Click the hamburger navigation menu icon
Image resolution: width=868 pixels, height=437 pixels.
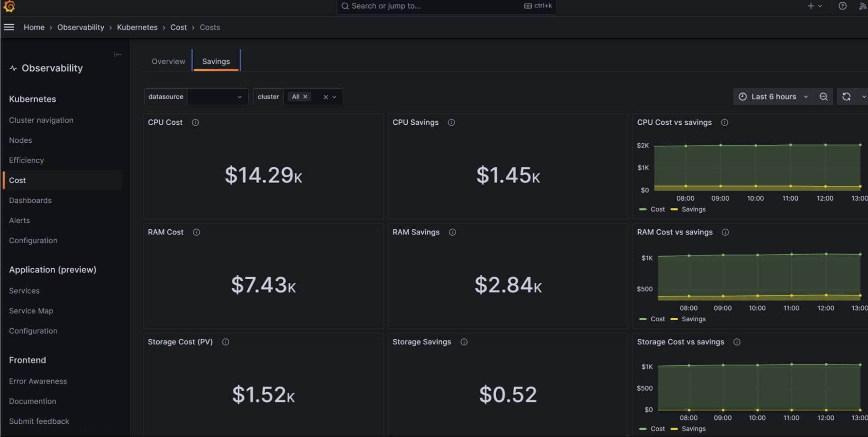9,27
